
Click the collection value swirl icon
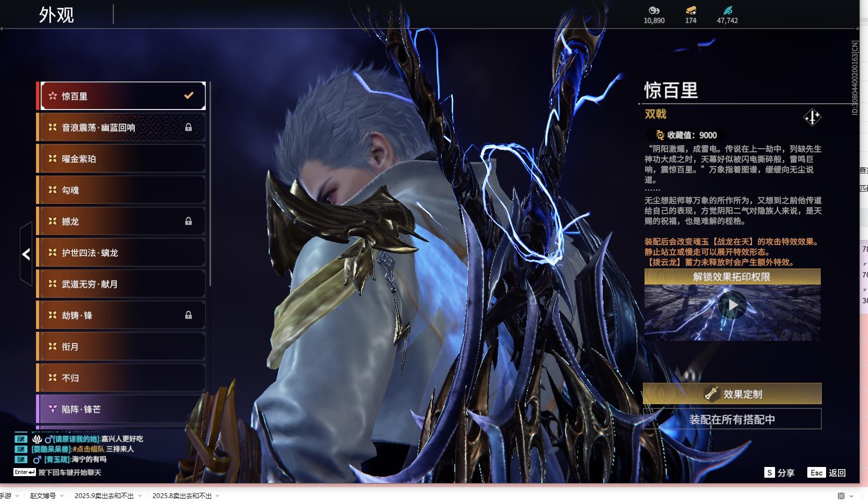660,135
